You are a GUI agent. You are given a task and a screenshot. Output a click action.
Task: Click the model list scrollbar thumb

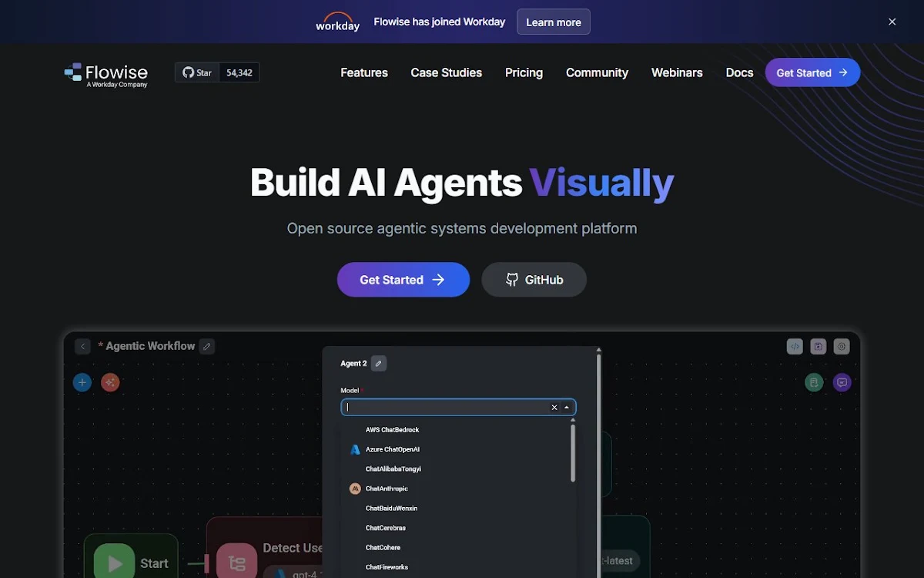(573, 453)
